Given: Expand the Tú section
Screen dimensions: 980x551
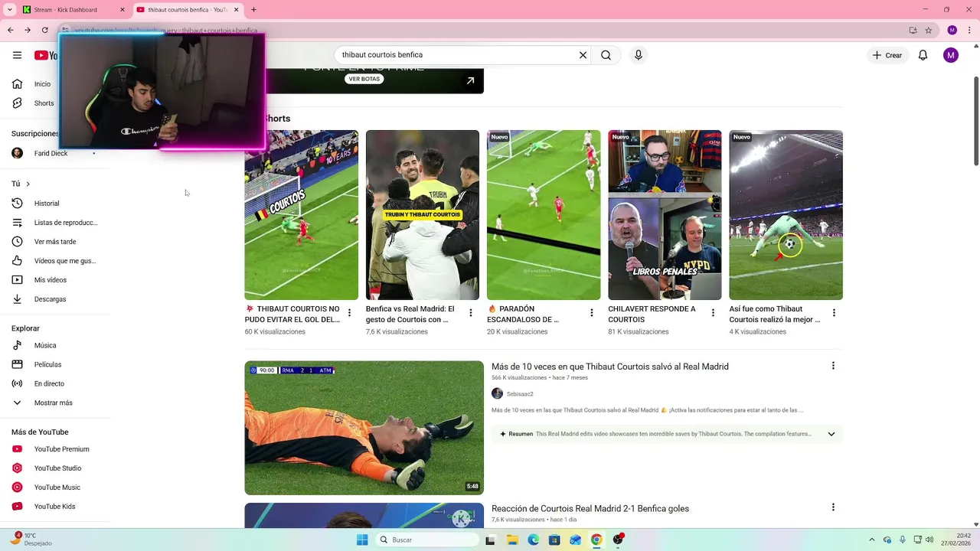Looking at the screenshot, I should [21, 184].
